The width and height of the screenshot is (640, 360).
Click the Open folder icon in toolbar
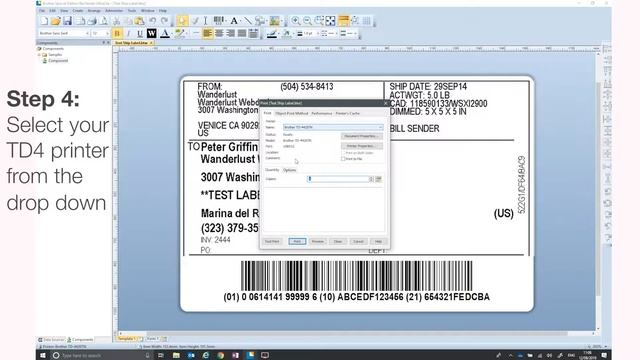(x=56, y=21)
